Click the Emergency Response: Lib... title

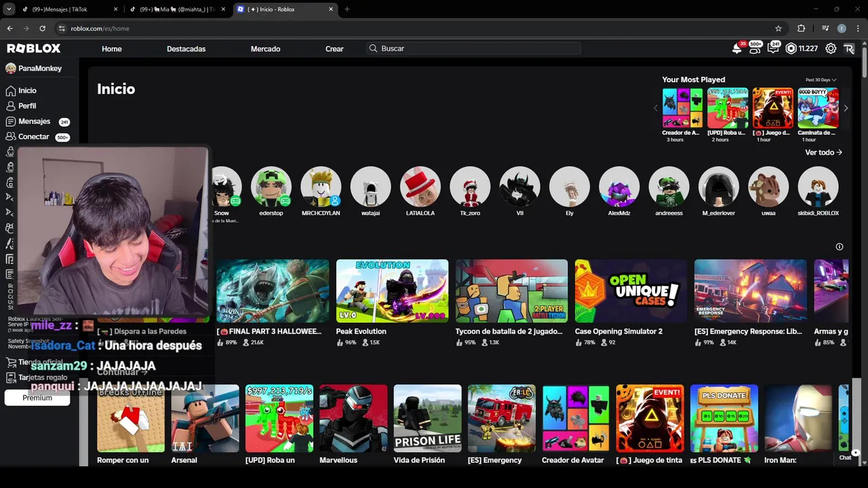pos(748,331)
